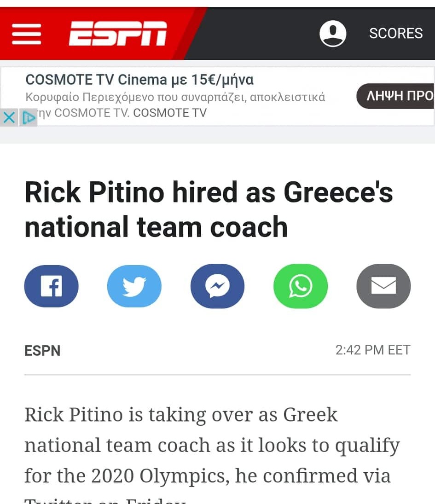This screenshot has width=435, height=504.
Task: Click the AdChoices triangle icon
Action: click(29, 118)
